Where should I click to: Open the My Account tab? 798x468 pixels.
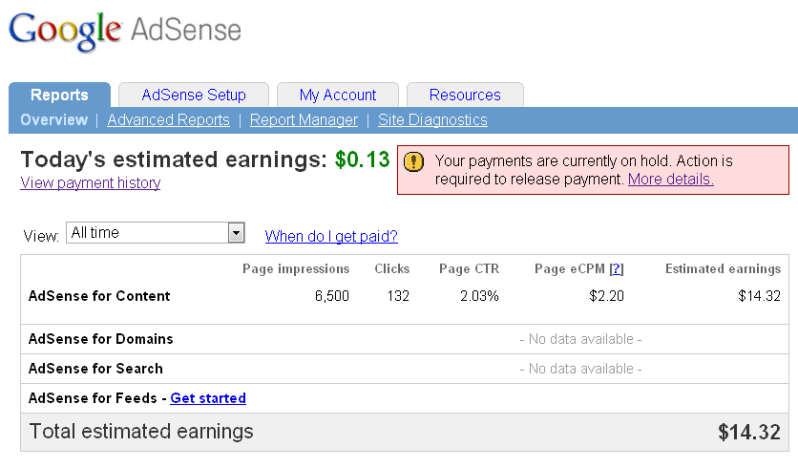337,95
